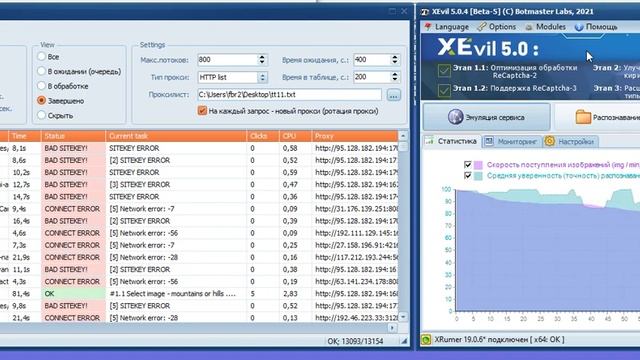Click the pink legend swatch for Скорость
Viewport: 640px width, 360px height.
pyautogui.click(x=478, y=165)
